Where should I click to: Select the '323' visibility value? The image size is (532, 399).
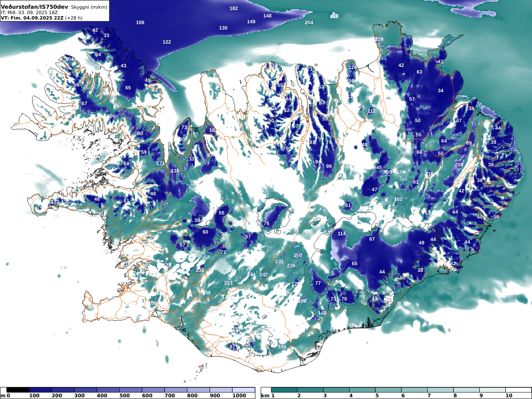[x=228, y=283]
